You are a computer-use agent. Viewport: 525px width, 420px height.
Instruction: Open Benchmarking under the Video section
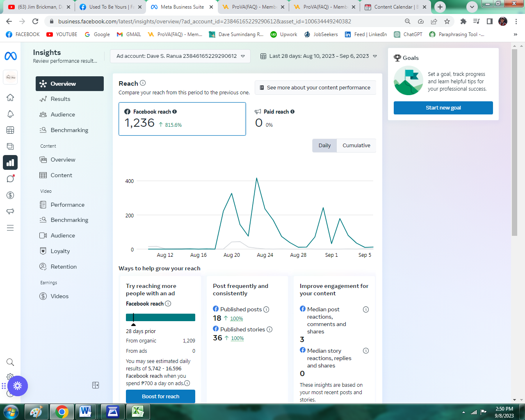(x=70, y=220)
